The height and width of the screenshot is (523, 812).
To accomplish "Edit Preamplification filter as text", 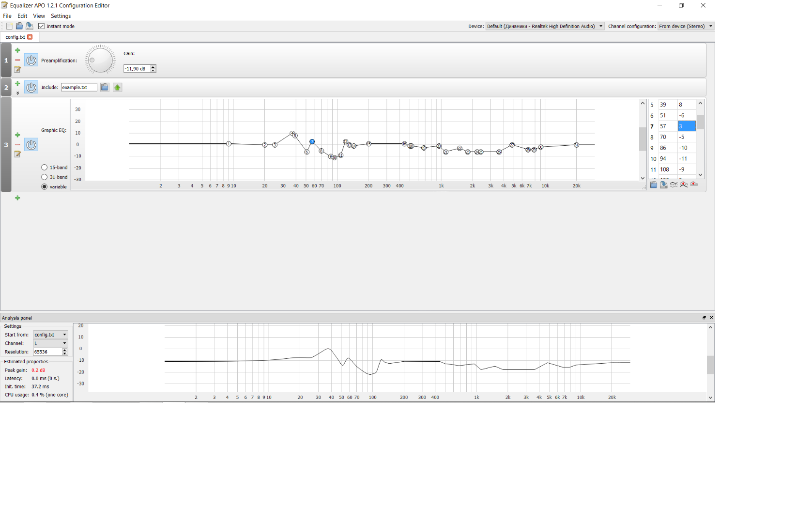I will pyautogui.click(x=17, y=69).
